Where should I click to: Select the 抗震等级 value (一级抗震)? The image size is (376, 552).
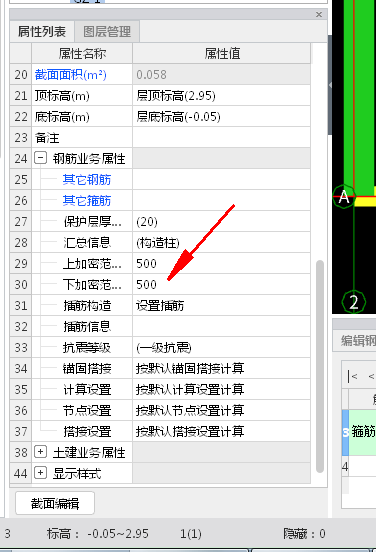coord(221,347)
